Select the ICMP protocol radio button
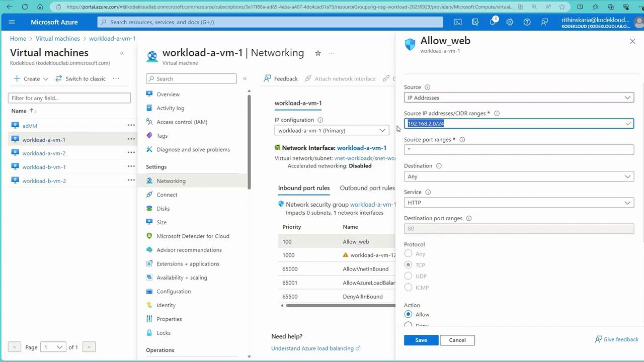The image size is (644, 362). (x=408, y=287)
